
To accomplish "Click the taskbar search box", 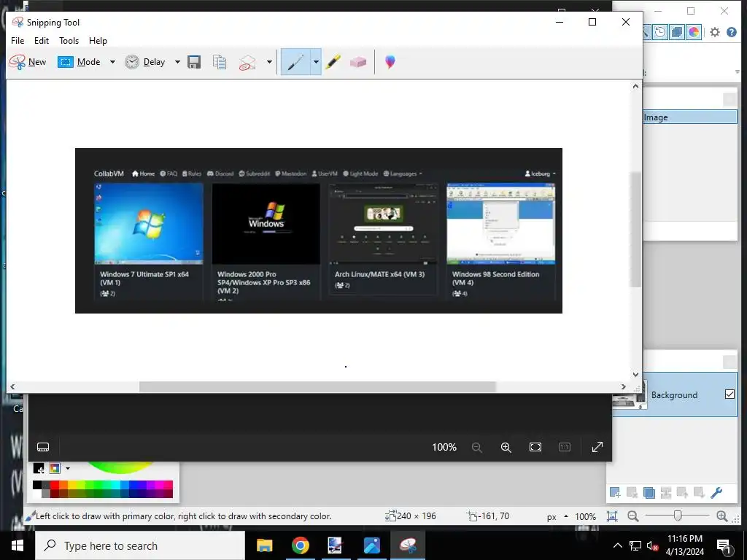I will tap(139, 545).
